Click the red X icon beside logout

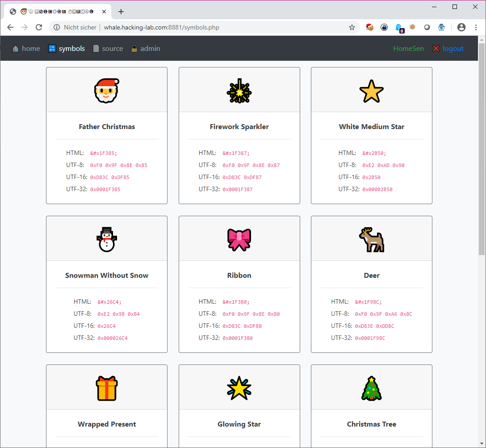(436, 49)
